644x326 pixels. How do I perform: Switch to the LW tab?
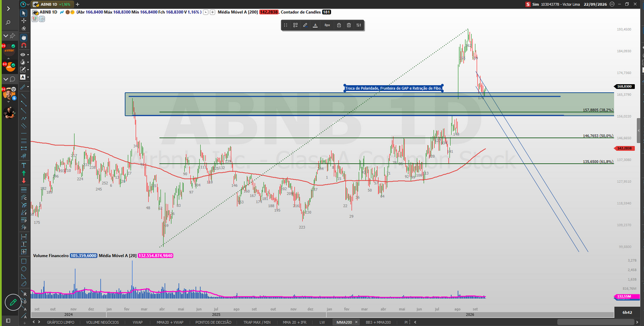322,322
